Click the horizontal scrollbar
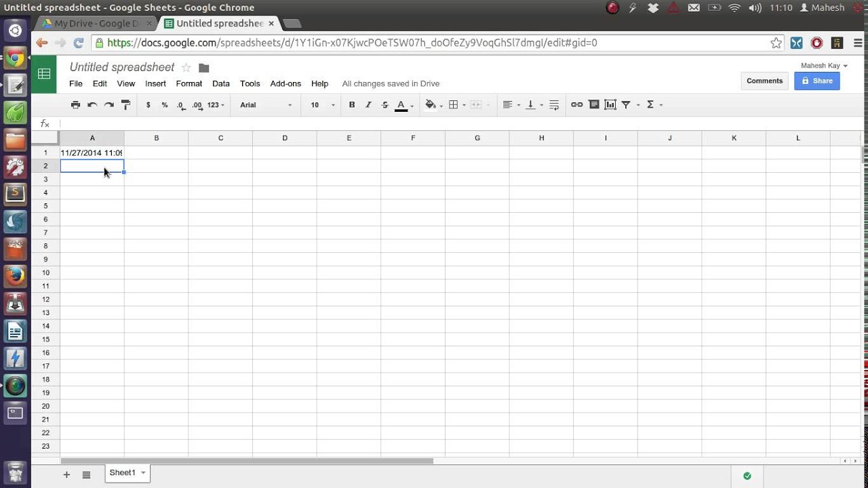 coord(247,461)
